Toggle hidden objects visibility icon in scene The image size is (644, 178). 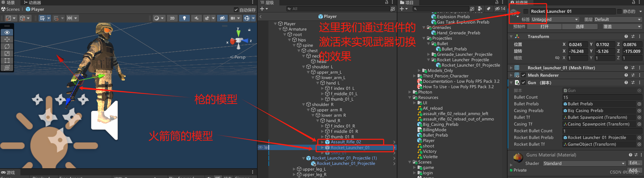click(x=222, y=18)
